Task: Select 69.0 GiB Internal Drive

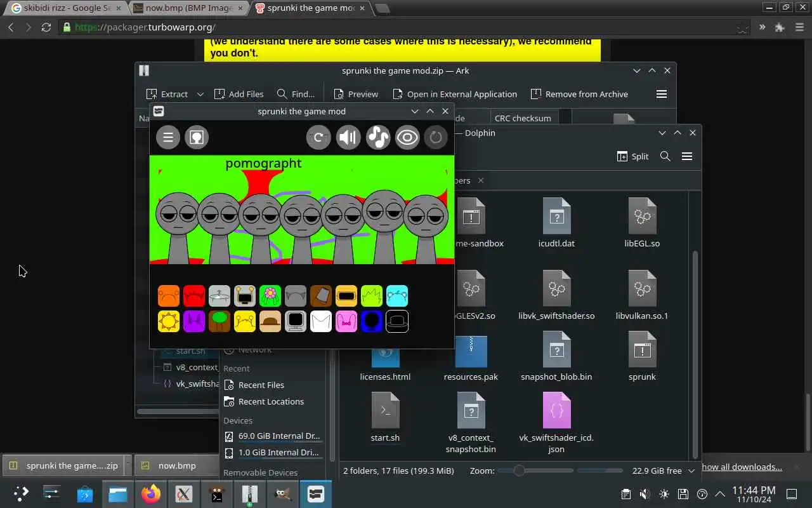Action: point(273,436)
